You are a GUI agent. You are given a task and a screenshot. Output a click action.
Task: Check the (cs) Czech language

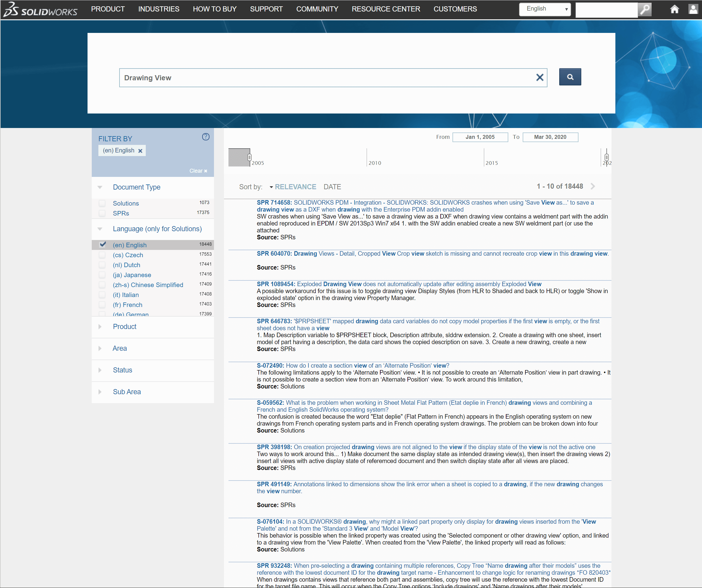(x=102, y=255)
